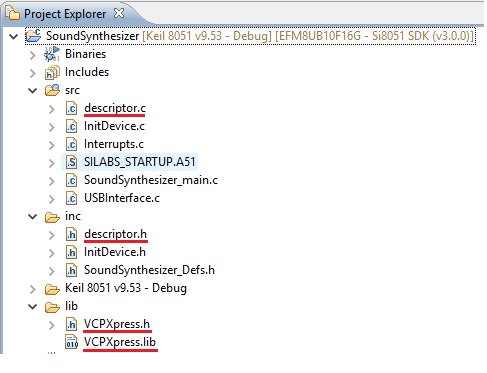Select SoundSynthesizer_Defs.h in the tree
This screenshot has height=373, width=487.
pos(149,270)
